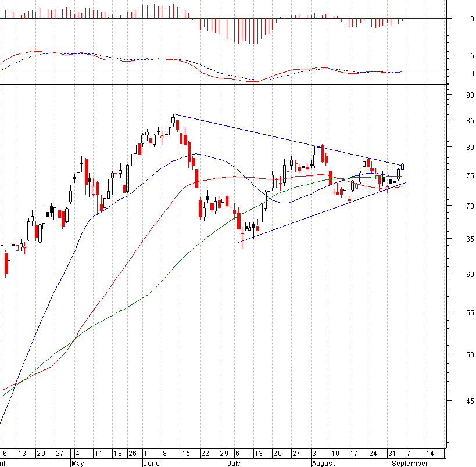
Task: Select the 70 price axis label
Action: [x=470, y=206]
